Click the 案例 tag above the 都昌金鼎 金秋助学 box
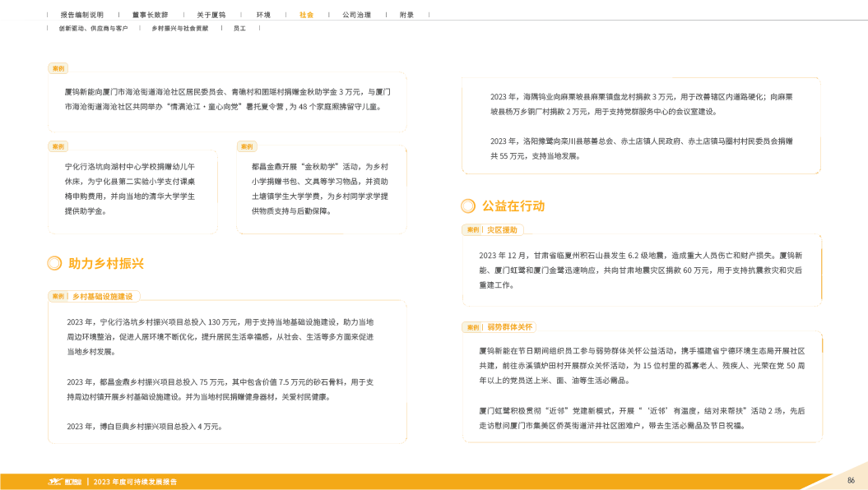The image size is (868, 490). (x=247, y=146)
